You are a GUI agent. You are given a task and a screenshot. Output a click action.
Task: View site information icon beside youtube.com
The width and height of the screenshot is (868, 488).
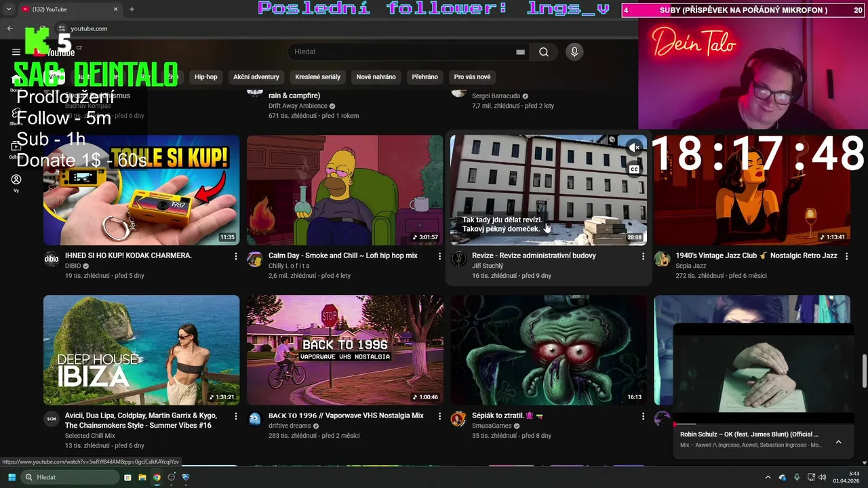click(62, 28)
